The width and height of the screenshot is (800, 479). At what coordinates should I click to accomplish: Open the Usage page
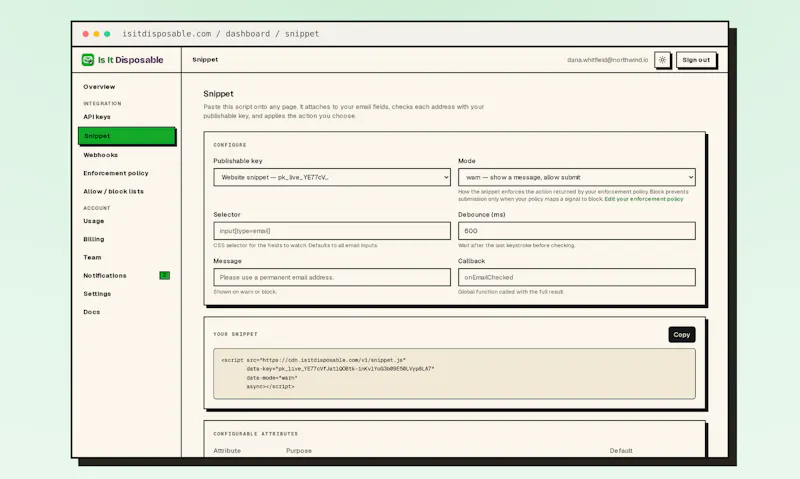94,221
